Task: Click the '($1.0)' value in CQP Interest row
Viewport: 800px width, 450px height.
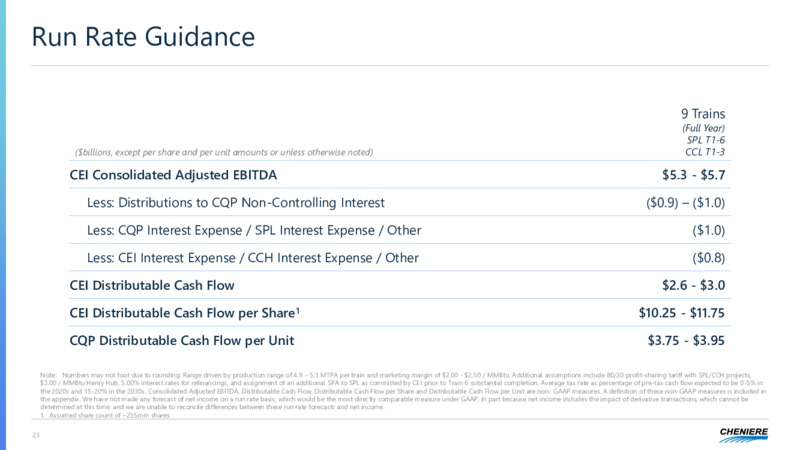Action: (x=708, y=230)
